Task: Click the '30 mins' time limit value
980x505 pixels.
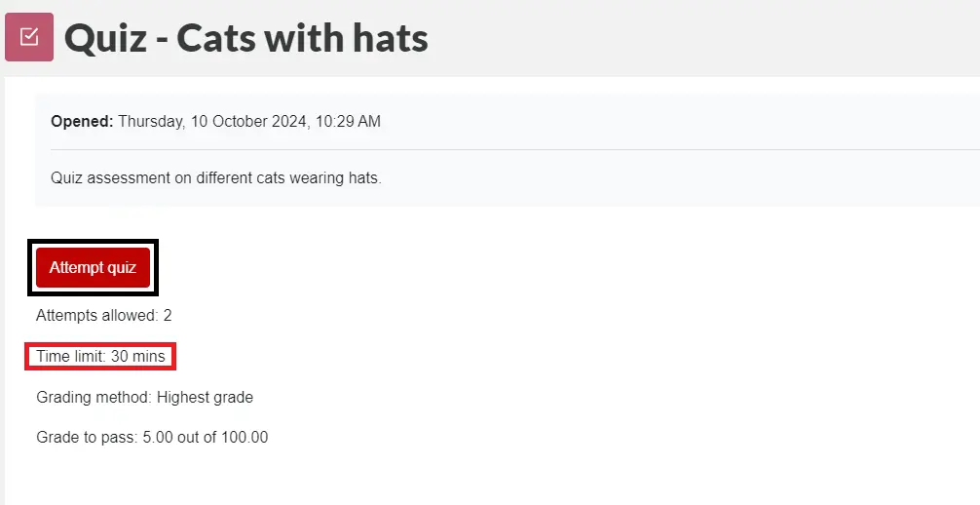Action: tap(138, 356)
